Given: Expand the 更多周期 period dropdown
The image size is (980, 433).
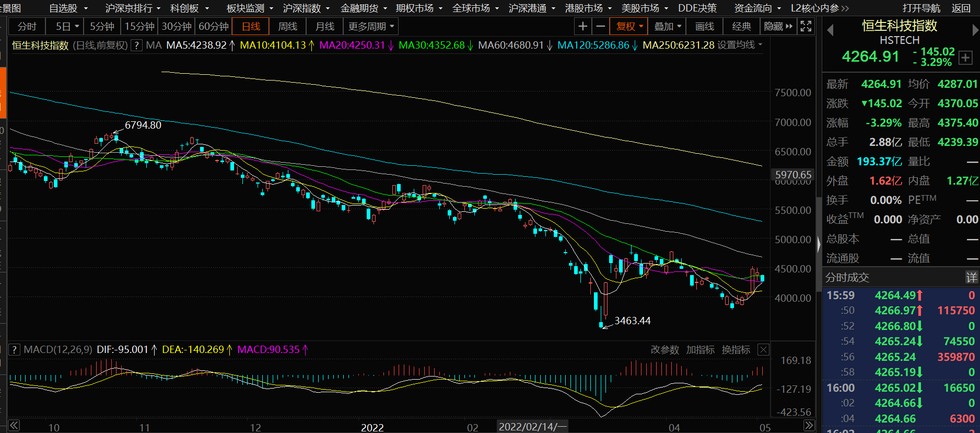Looking at the screenshot, I should coord(371,26).
